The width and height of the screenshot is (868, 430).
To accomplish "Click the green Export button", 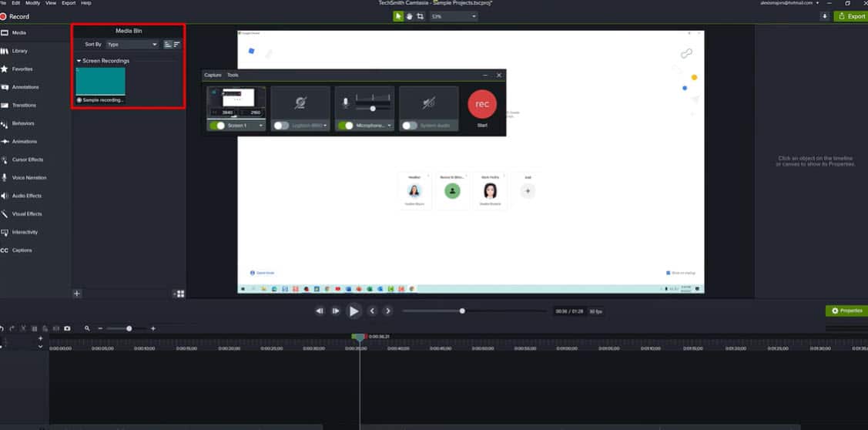I will tap(851, 17).
